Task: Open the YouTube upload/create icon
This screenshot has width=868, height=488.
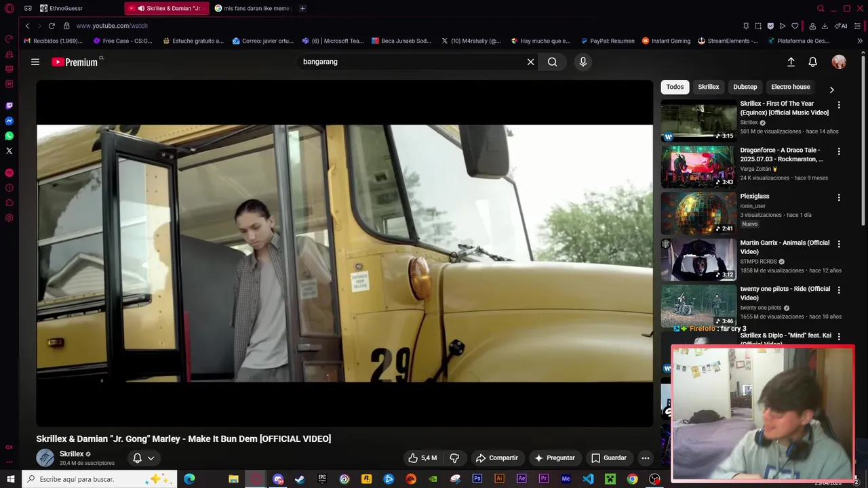Action: [x=791, y=62]
